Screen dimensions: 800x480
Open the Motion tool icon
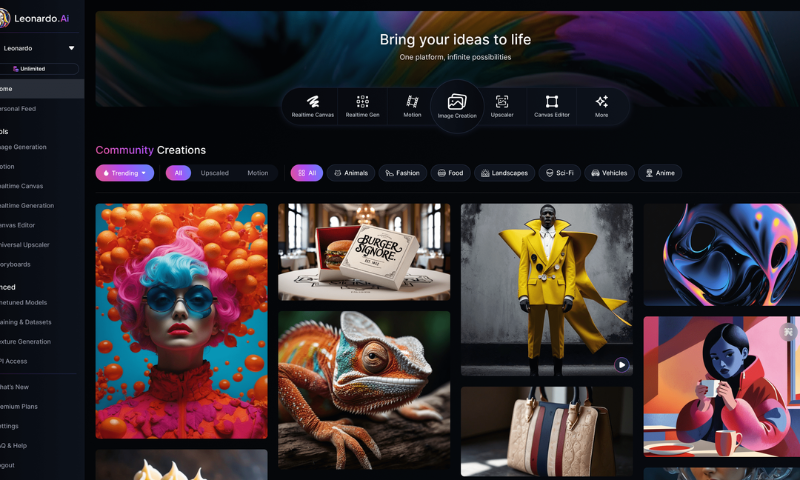coord(412,102)
